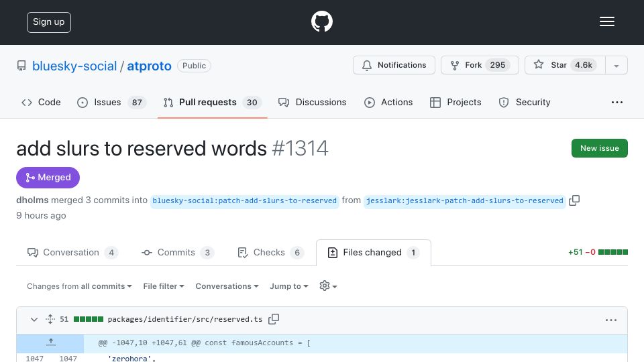Switch to the Checks tab
The height and width of the screenshot is (362, 644).
[x=270, y=253]
